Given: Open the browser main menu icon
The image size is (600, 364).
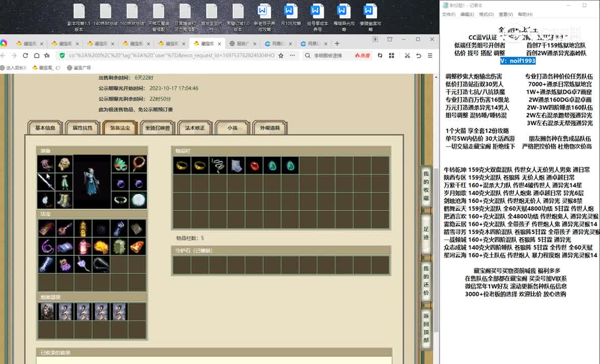Looking at the screenshot, I should tap(430, 56).
